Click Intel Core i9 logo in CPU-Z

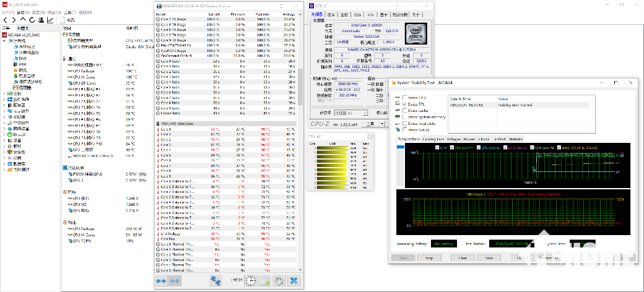coord(416,34)
